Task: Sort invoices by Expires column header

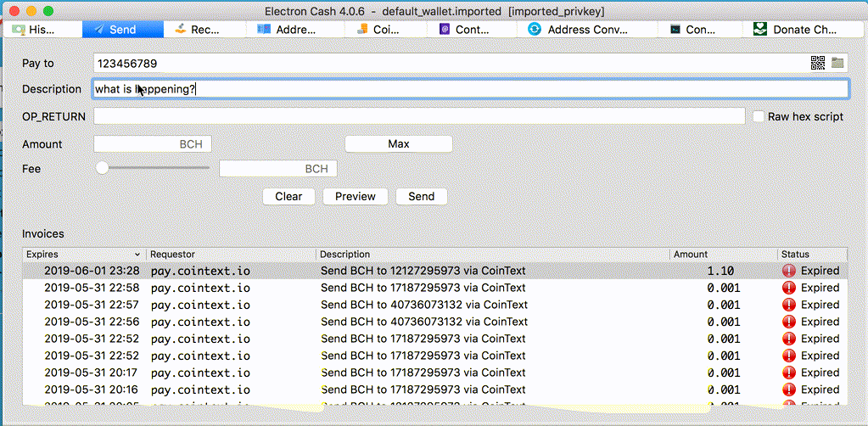Action: pos(84,255)
